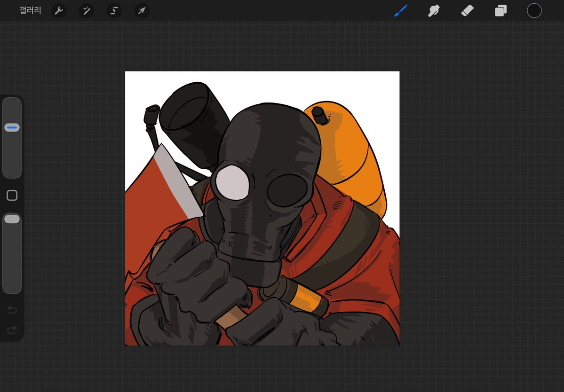
Task: Activate the Selection tool
Action: click(x=114, y=11)
